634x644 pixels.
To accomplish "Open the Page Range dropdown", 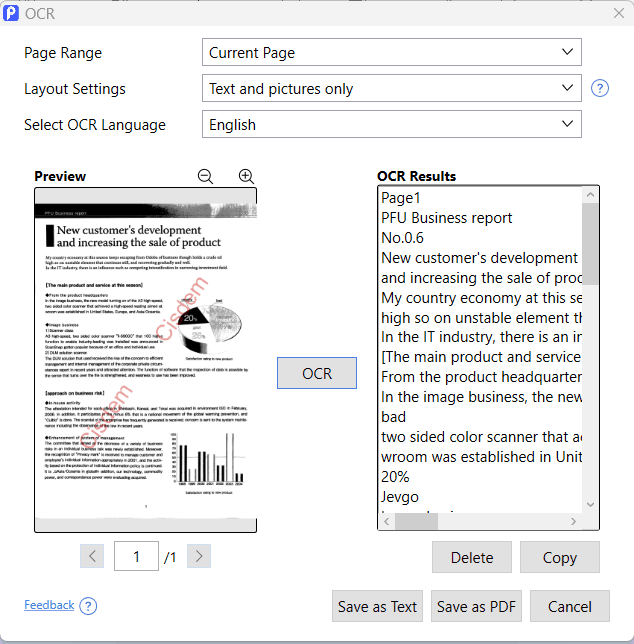I will (391, 53).
